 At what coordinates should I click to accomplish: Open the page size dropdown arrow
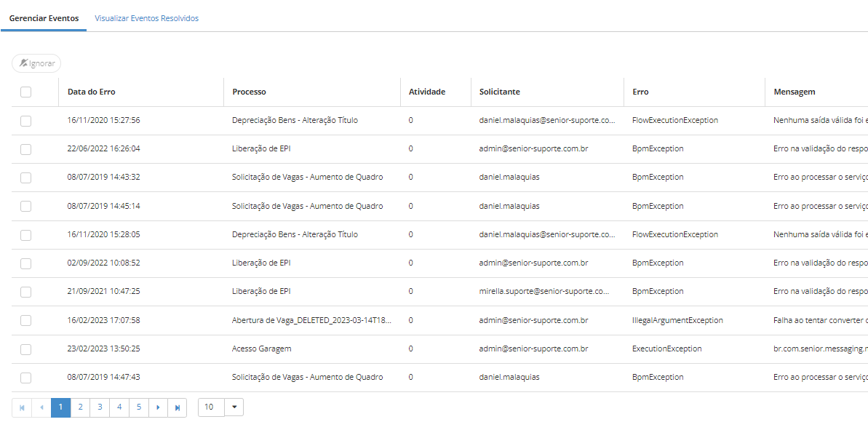(x=234, y=407)
